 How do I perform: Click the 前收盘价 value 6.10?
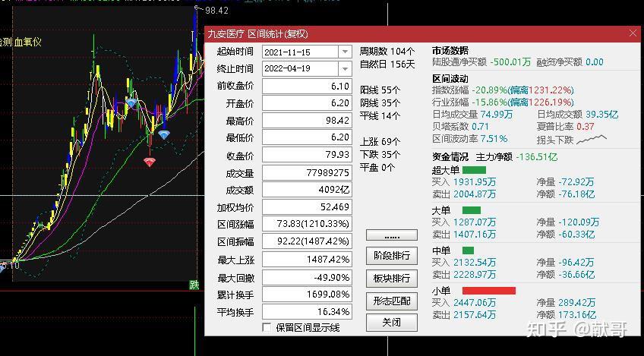coord(307,87)
